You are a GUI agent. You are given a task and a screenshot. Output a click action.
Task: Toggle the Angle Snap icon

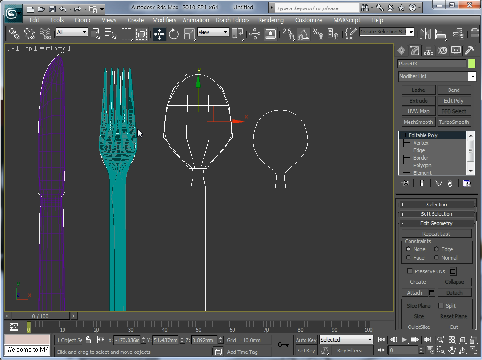tap(303, 34)
